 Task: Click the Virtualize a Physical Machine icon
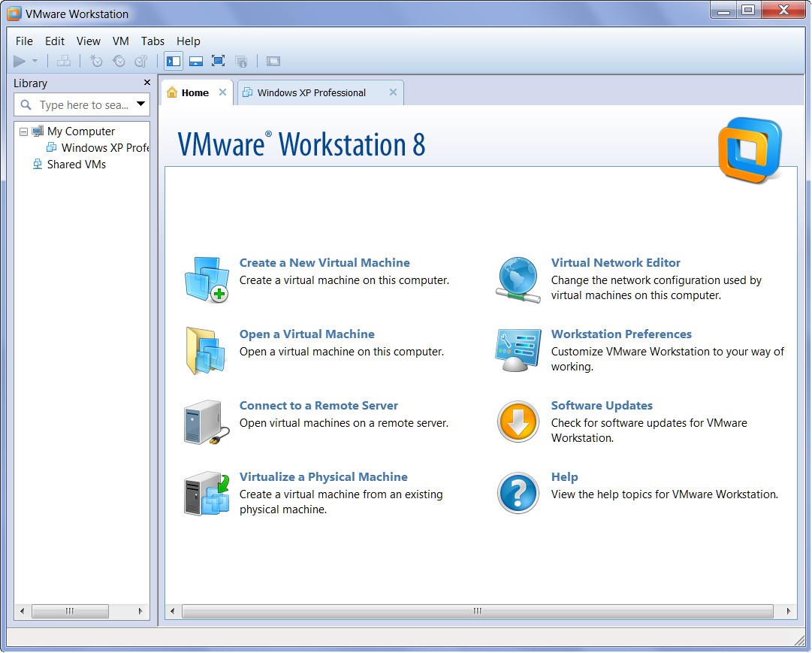tap(207, 494)
